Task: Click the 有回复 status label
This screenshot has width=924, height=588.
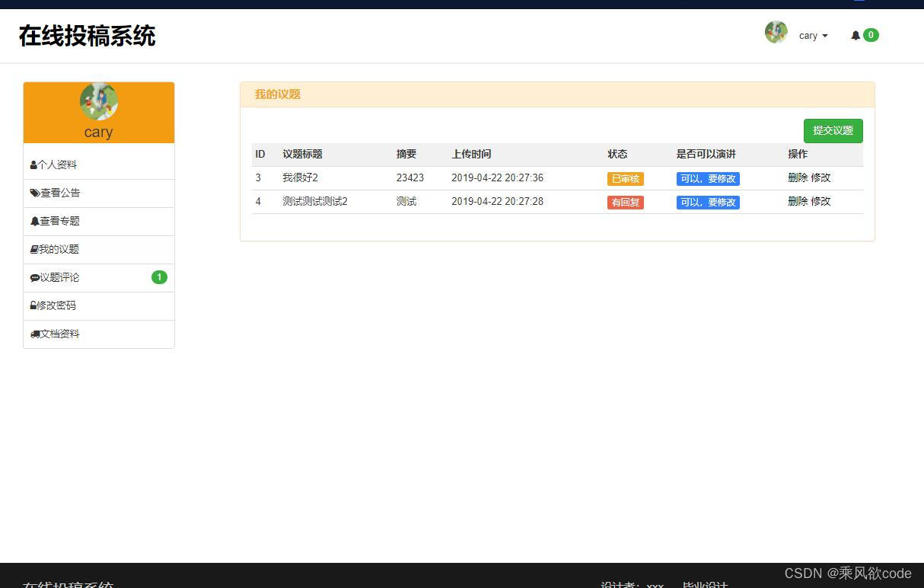Action: click(x=626, y=203)
